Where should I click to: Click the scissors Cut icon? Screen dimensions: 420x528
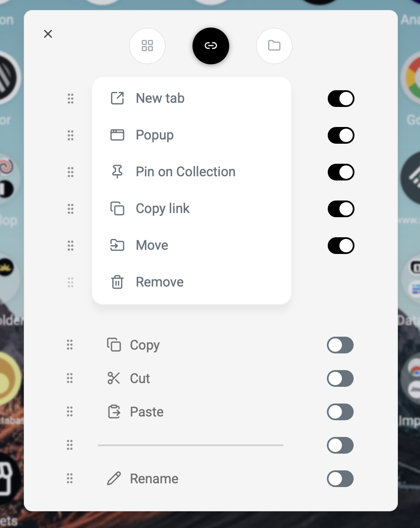(114, 378)
